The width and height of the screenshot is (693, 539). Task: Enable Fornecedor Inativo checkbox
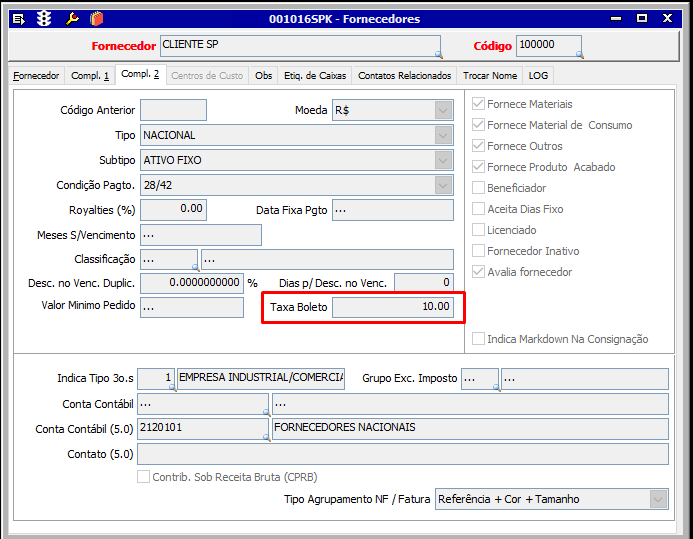point(478,251)
